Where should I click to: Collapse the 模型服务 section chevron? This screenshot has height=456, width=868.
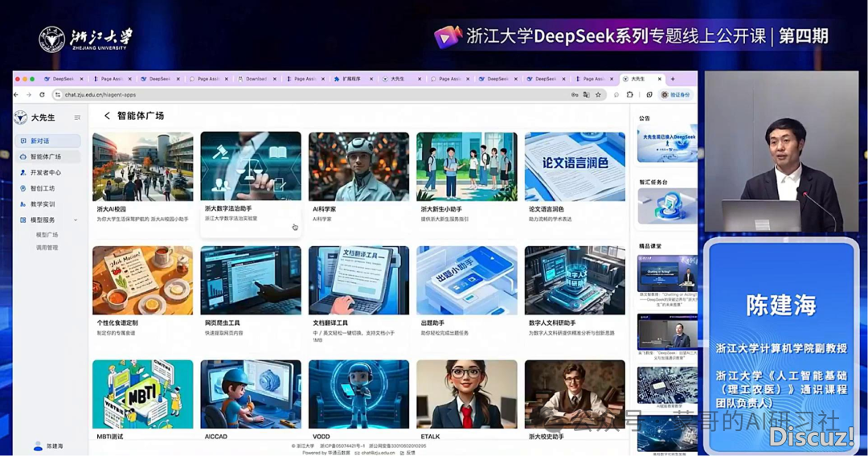76,220
